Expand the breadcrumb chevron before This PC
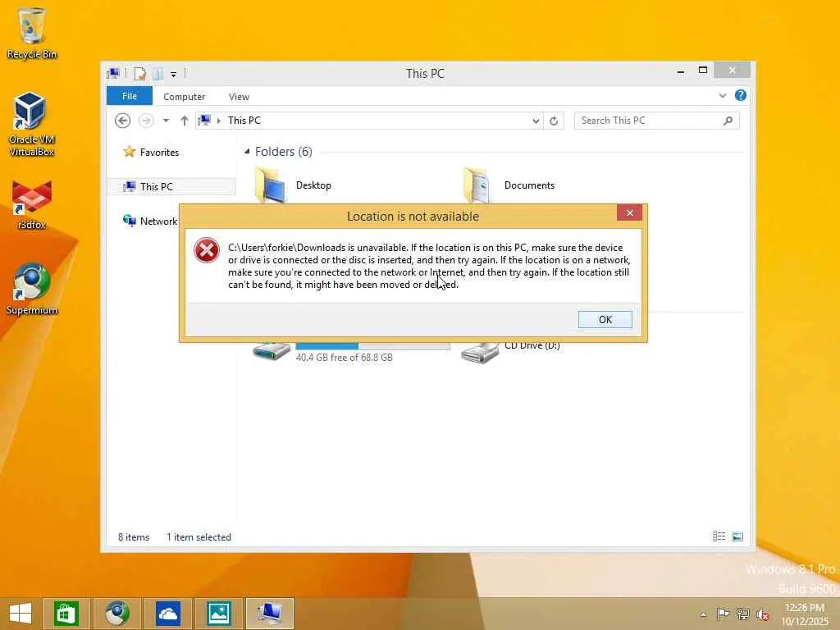 tap(218, 121)
